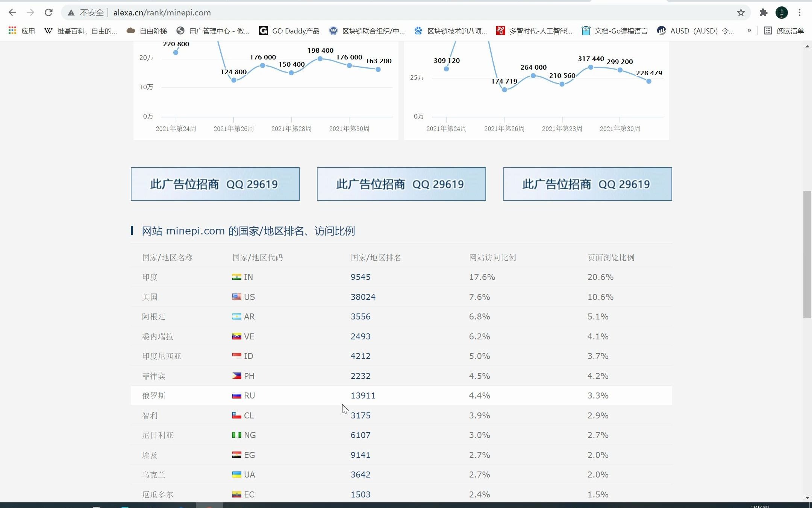Click the address bar URL
812x508 pixels.
point(162,13)
